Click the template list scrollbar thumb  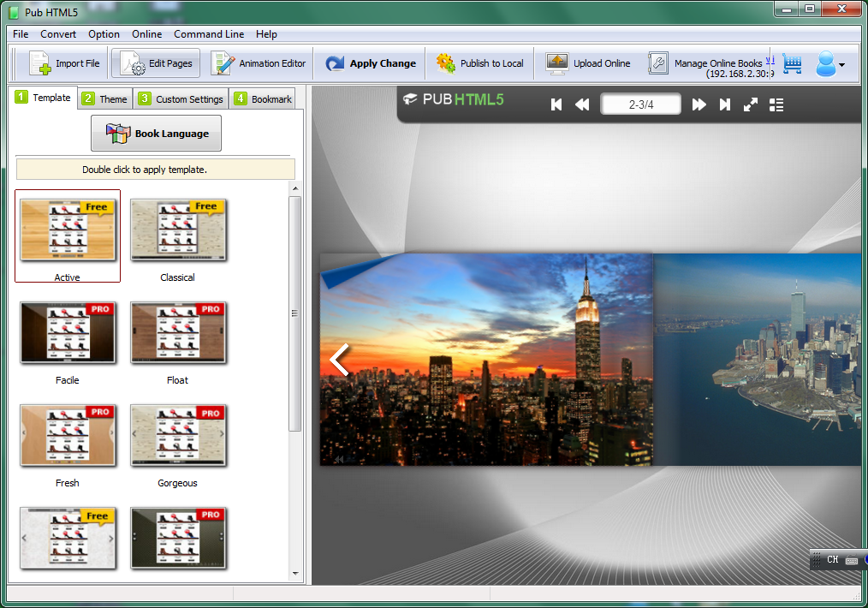[x=295, y=313]
